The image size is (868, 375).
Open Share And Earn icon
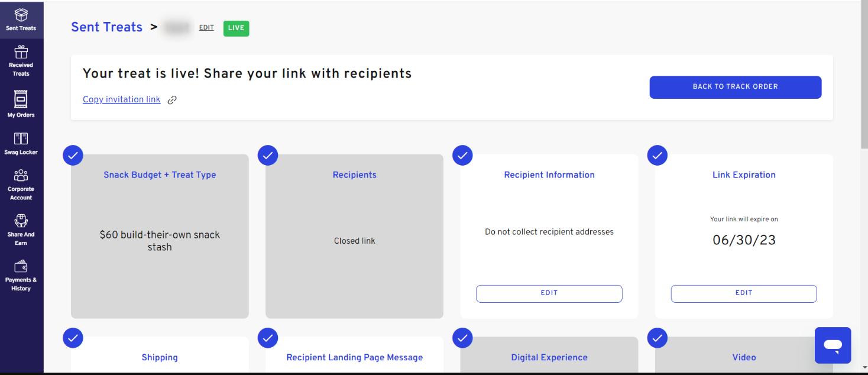[21, 221]
